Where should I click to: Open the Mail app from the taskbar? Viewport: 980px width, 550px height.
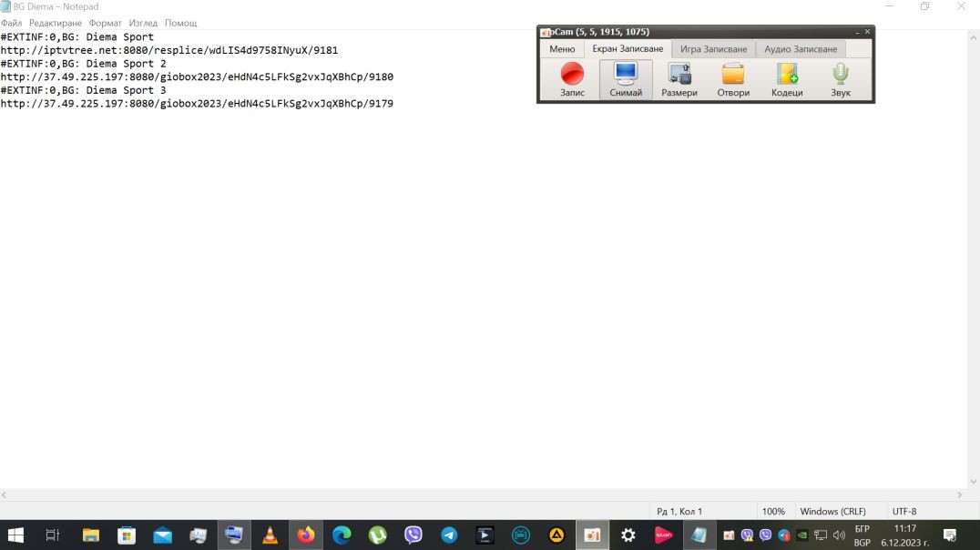[x=162, y=535]
